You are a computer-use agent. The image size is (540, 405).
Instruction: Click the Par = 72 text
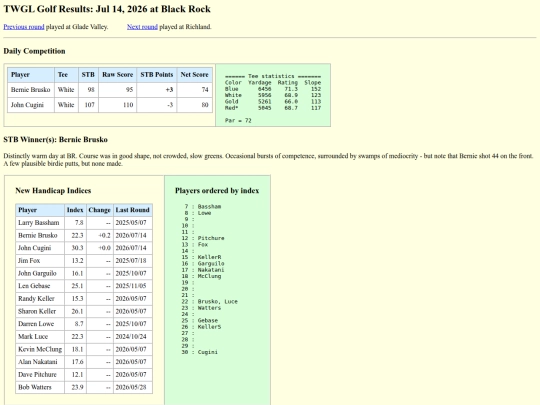click(238, 121)
